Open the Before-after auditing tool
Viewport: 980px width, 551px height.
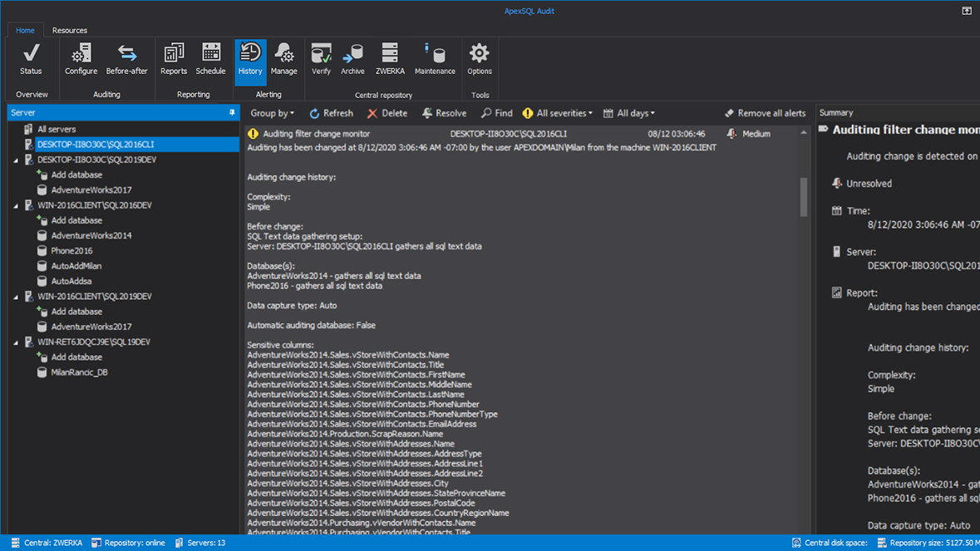[126, 60]
